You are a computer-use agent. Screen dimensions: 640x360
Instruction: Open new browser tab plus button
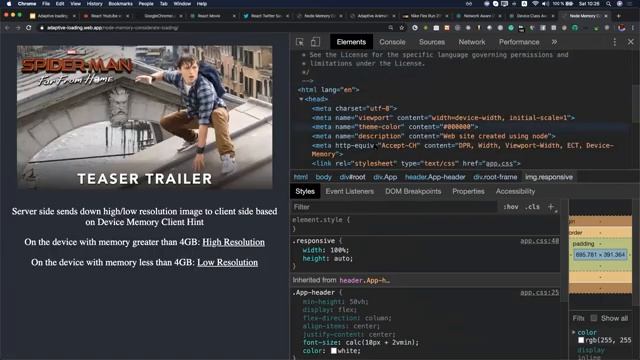[x=618, y=16]
